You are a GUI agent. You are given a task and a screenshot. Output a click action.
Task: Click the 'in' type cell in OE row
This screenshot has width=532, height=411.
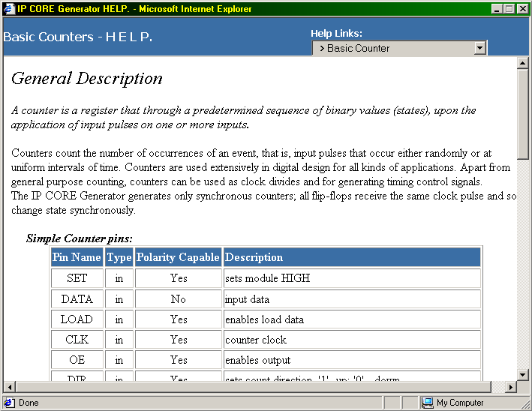pos(119,360)
